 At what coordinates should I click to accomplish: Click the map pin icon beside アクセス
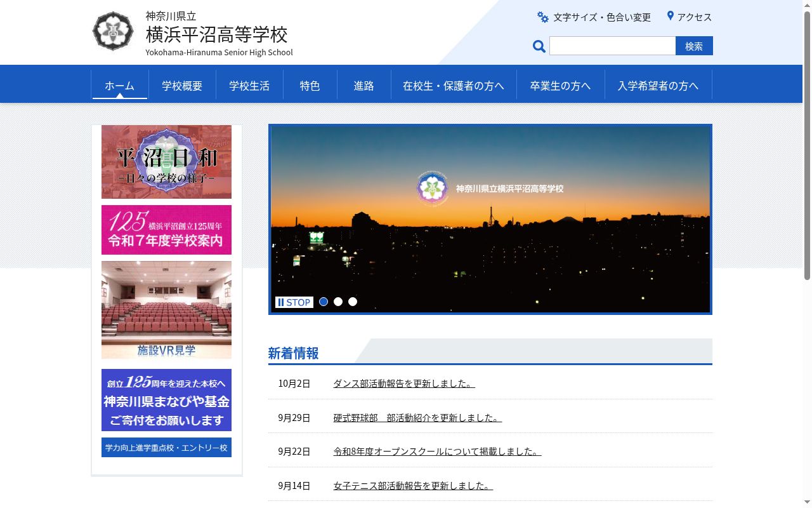click(670, 16)
